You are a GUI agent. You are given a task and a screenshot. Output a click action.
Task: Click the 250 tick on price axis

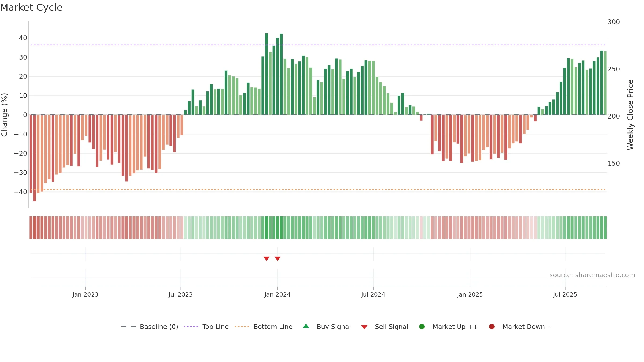point(614,69)
